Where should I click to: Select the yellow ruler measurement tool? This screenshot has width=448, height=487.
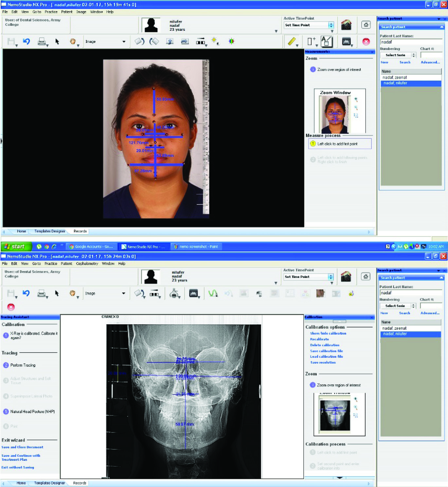(292, 42)
